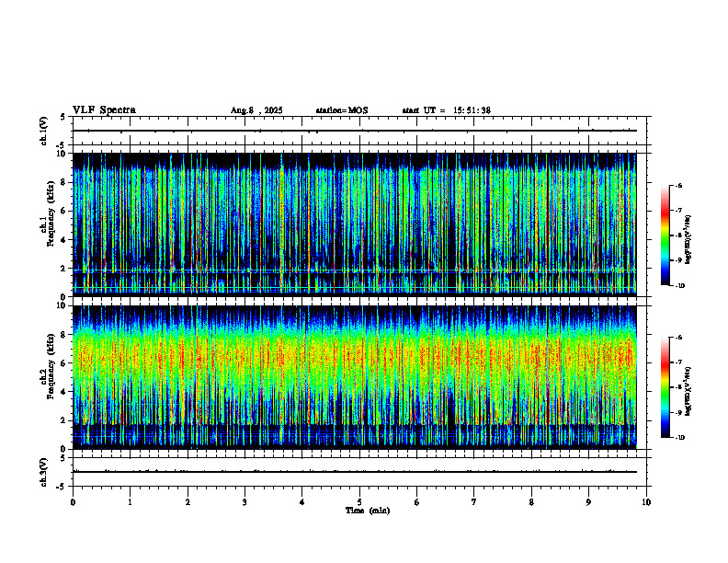
Task: Click the "-7" tick on ch.2 colorbar
Action: click(678, 362)
